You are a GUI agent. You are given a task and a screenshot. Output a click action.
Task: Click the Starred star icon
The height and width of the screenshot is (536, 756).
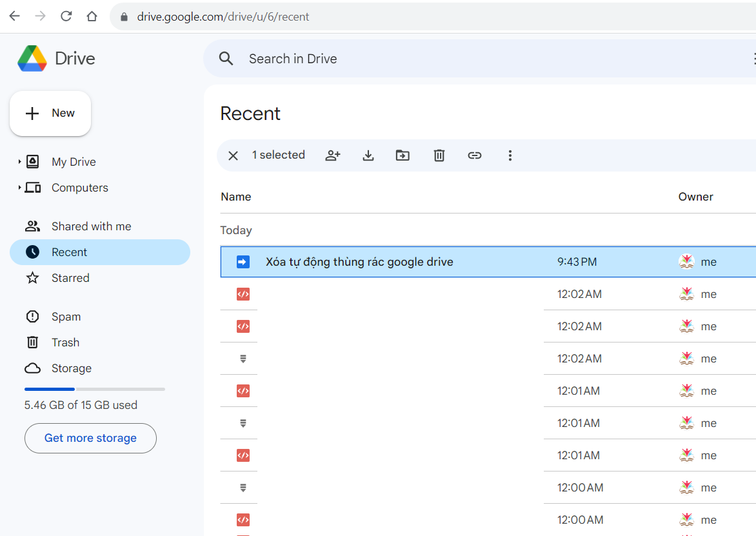(32, 277)
